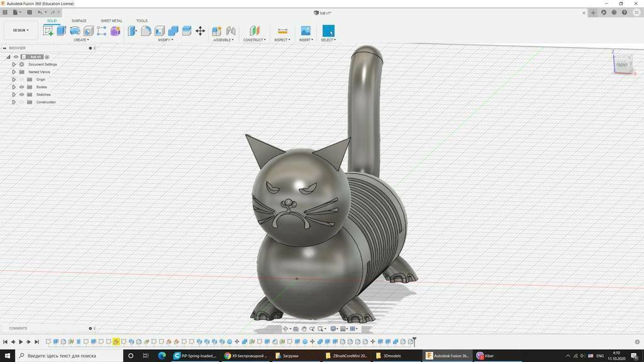Activate the Extrude tool
644x362 pixels.
tap(60, 30)
